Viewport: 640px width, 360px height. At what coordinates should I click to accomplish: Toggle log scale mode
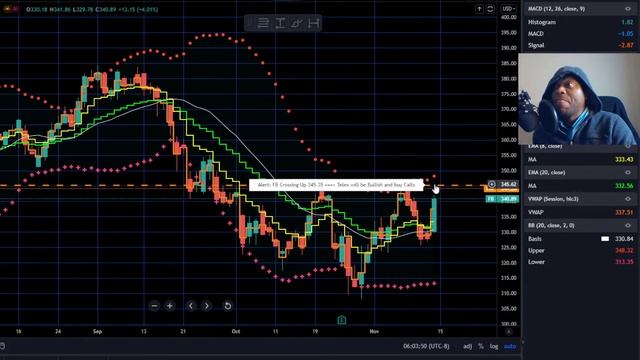click(x=494, y=346)
